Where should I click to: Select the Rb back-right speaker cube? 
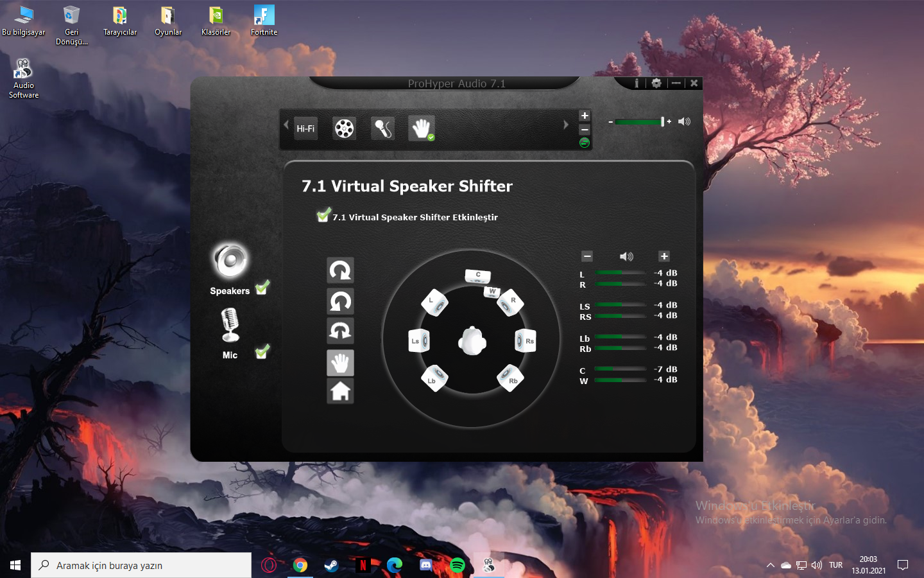click(511, 378)
